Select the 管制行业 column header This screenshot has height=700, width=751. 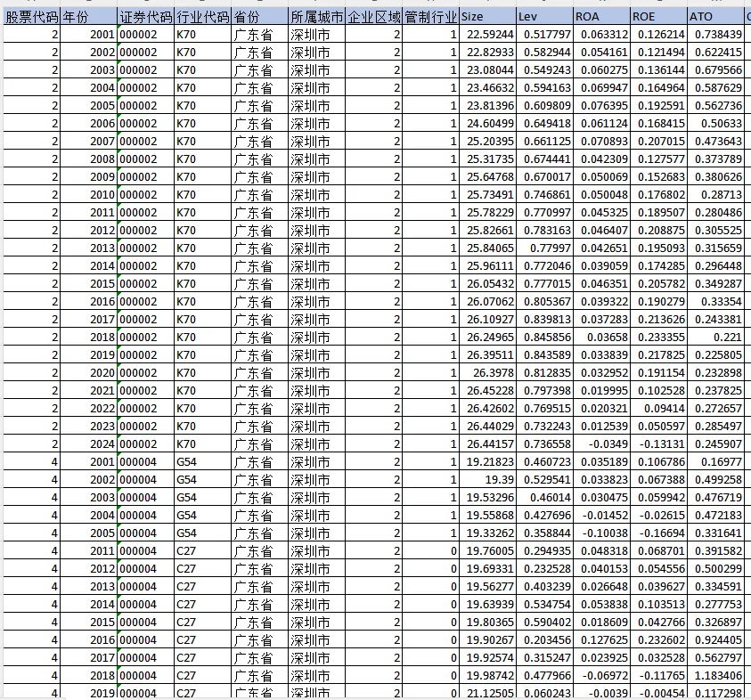[430, 17]
